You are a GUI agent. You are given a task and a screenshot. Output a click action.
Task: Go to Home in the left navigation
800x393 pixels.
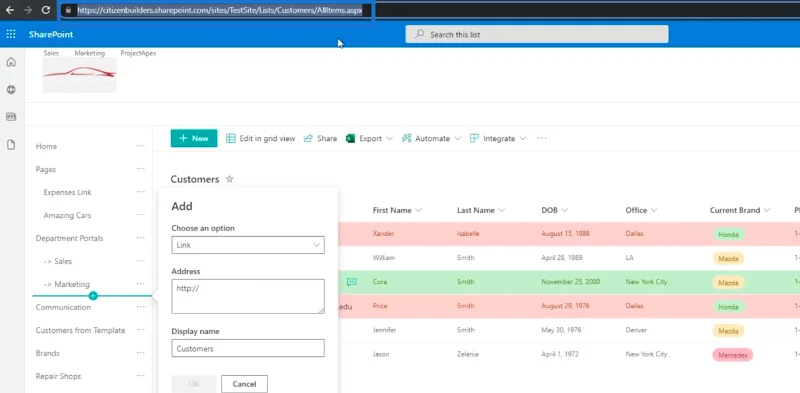coord(46,146)
